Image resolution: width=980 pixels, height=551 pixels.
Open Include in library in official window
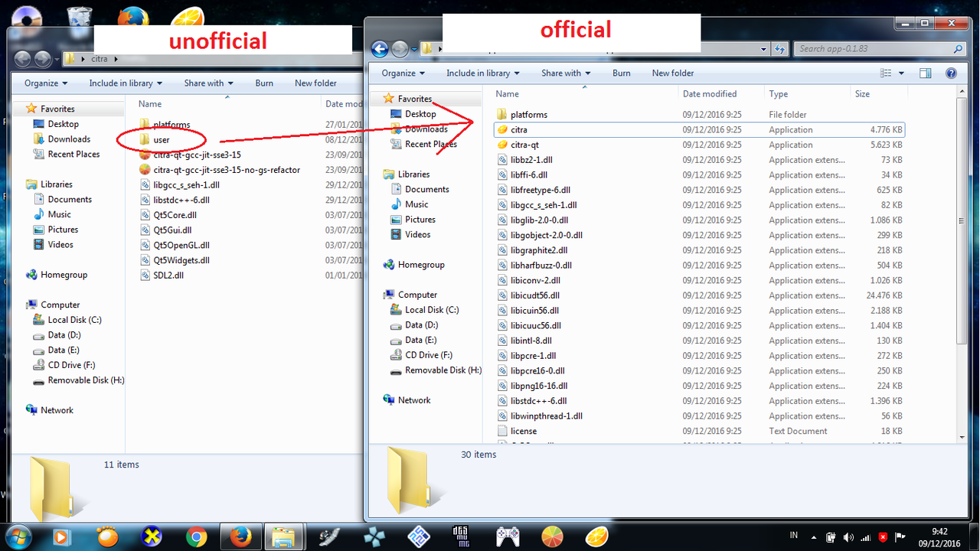(x=483, y=73)
